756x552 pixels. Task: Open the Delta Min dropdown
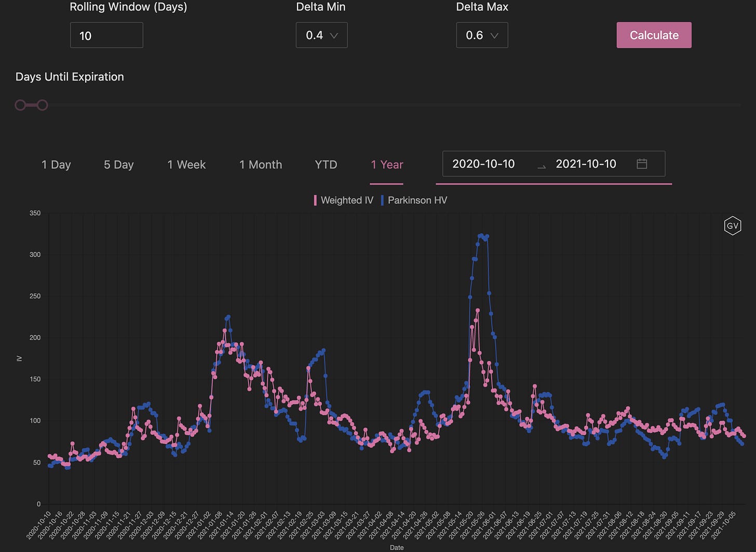pyautogui.click(x=321, y=35)
